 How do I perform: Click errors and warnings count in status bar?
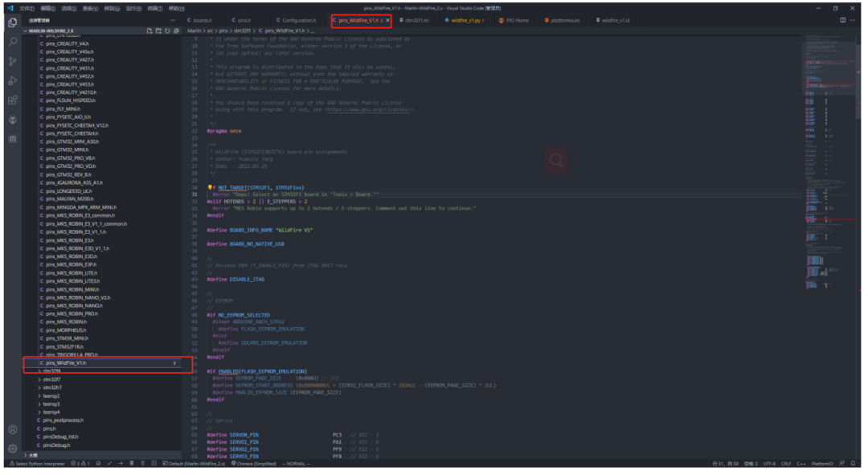[80, 464]
